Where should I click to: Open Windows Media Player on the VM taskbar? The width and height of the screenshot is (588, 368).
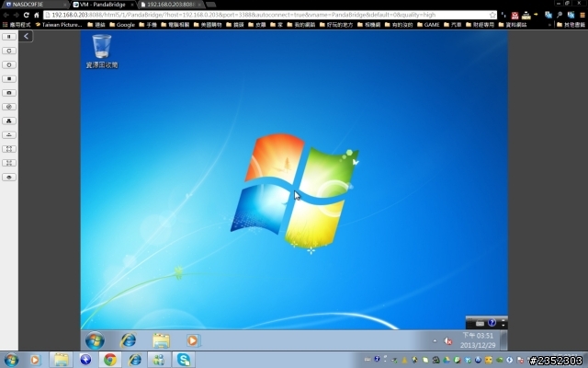[x=193, y=340]
